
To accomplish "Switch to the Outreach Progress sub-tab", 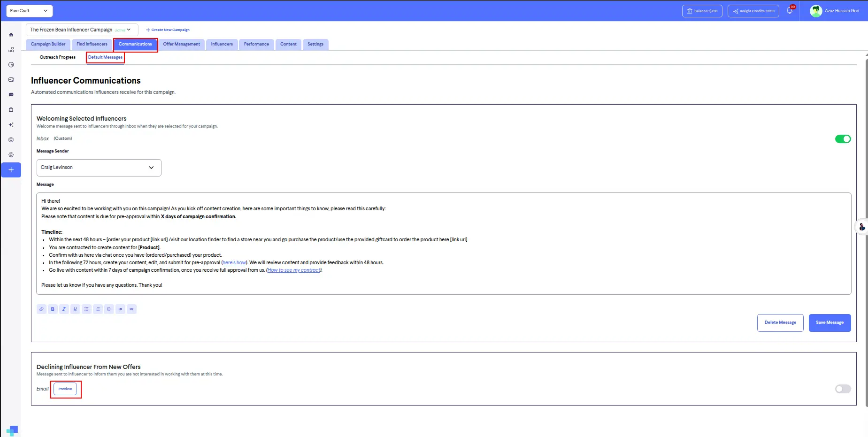I will tap(57, 57).
